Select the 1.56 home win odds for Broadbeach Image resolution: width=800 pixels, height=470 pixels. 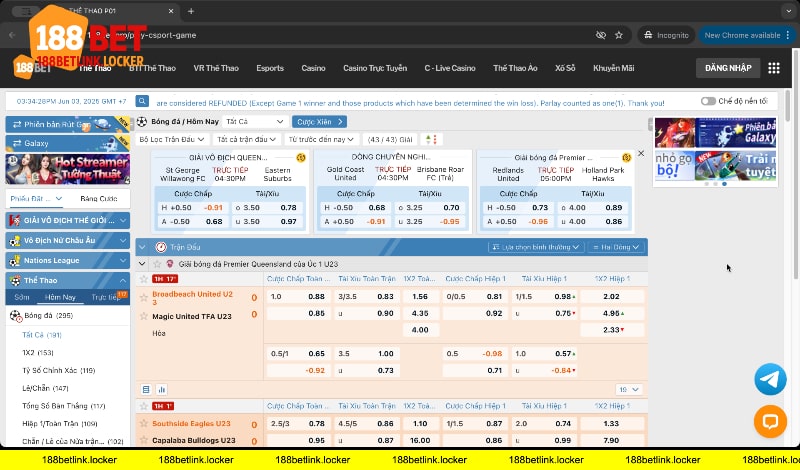(420, 296)
